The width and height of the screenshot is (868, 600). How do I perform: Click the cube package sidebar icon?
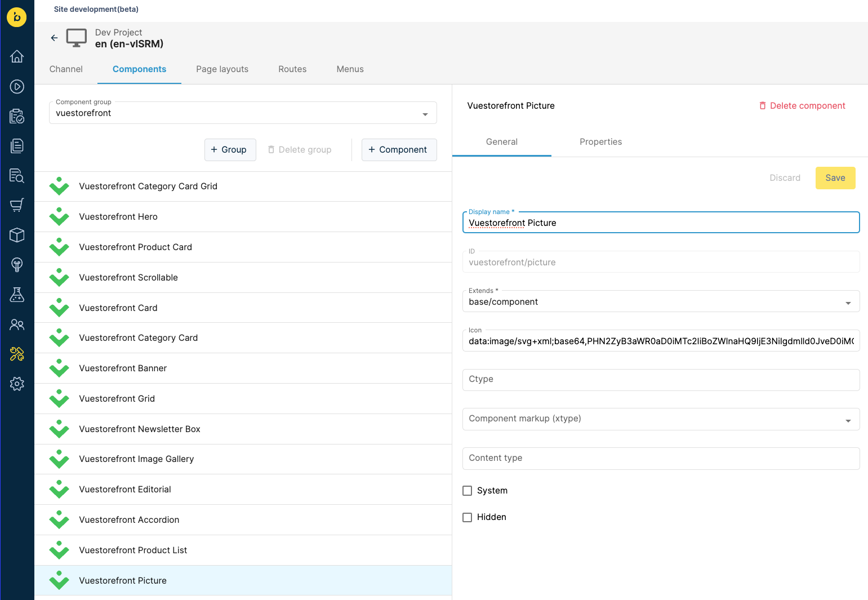click(17, 235)
